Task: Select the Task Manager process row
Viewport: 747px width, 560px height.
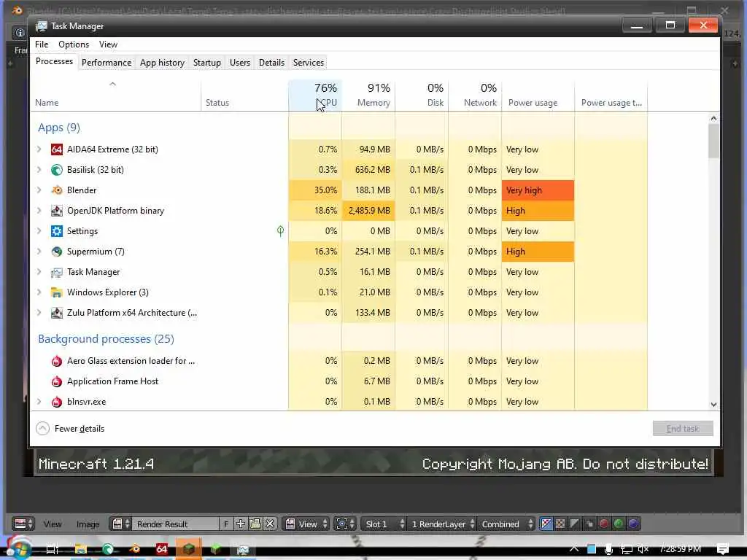Action: (x=339, y=273)
